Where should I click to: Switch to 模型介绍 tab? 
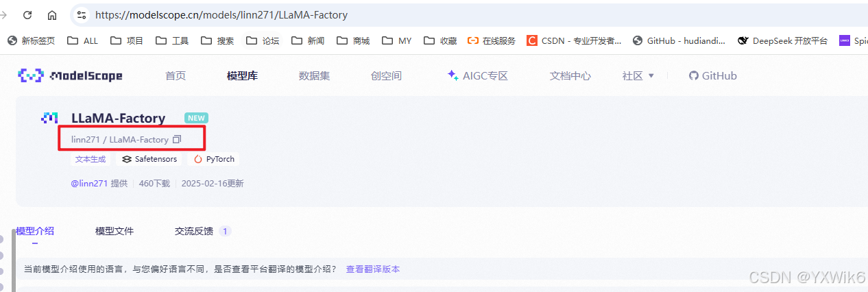35,231
